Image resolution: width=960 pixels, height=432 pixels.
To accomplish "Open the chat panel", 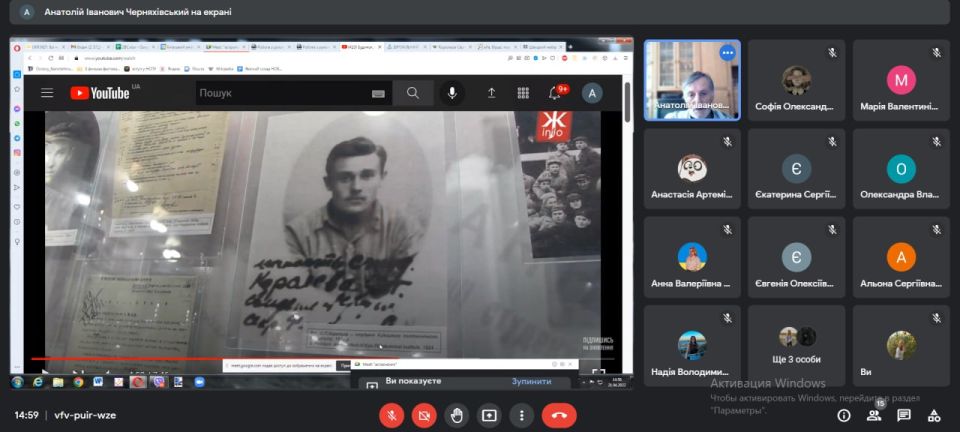I will click(x=904, y=415).
